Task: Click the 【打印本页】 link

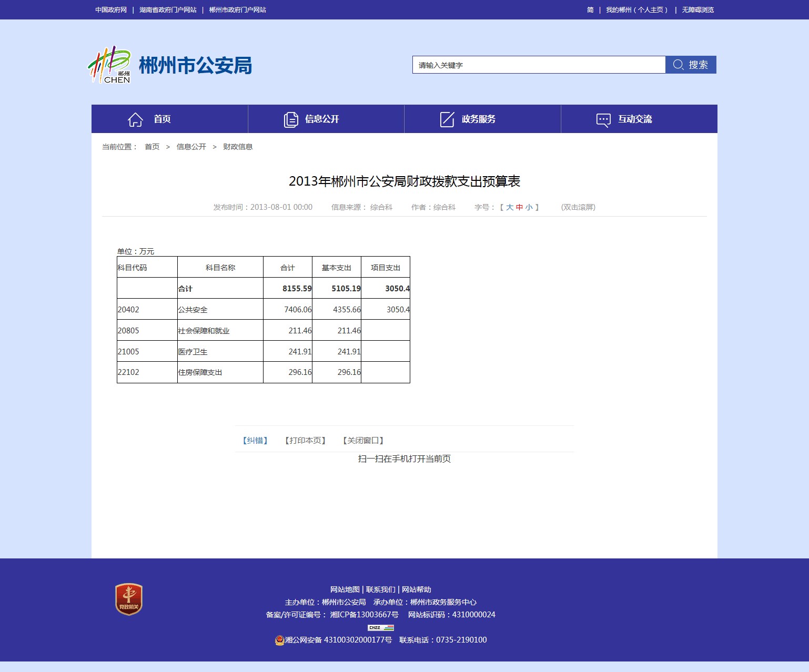Action: 305,440
